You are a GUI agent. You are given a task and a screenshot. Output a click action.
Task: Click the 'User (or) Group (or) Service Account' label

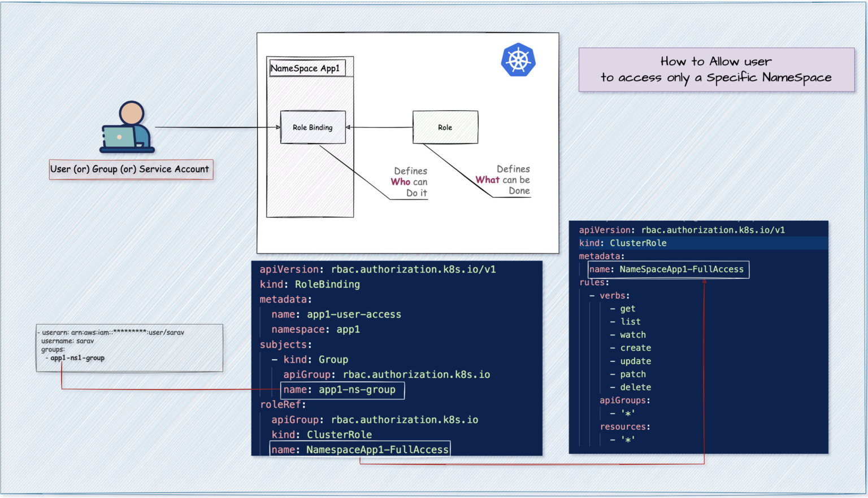131,169
